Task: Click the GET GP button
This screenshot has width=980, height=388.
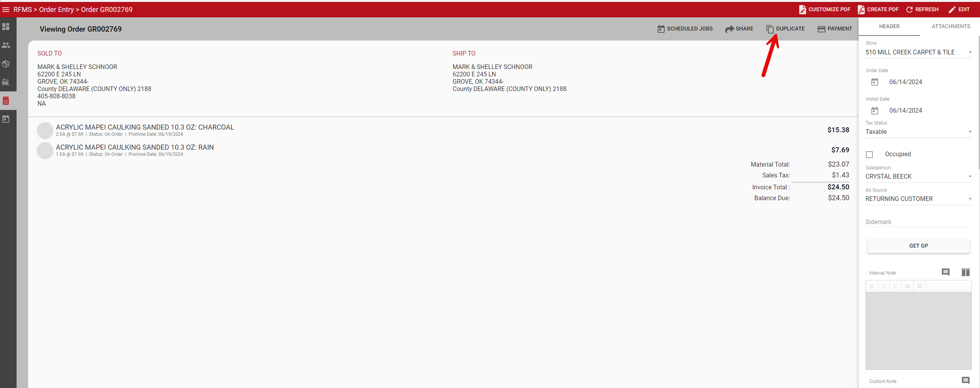Action: tap(918, 246)
